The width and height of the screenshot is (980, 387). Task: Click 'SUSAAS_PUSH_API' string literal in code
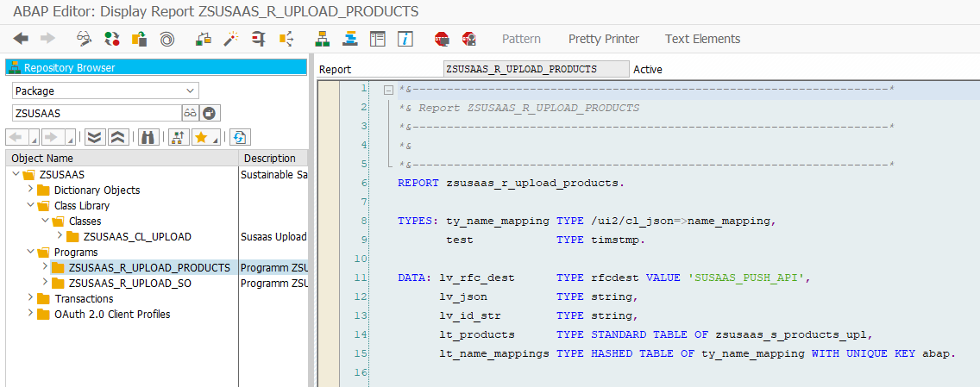746,278
